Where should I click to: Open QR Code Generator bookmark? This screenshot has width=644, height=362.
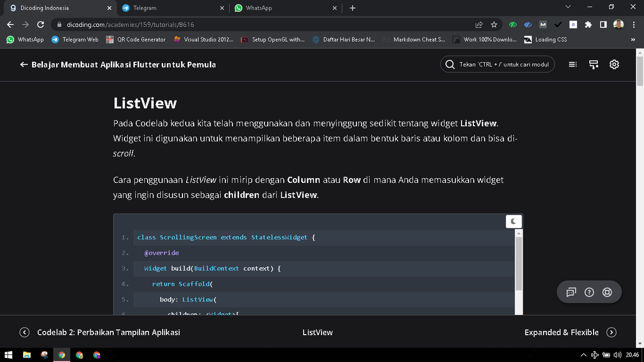pos(136,39)
